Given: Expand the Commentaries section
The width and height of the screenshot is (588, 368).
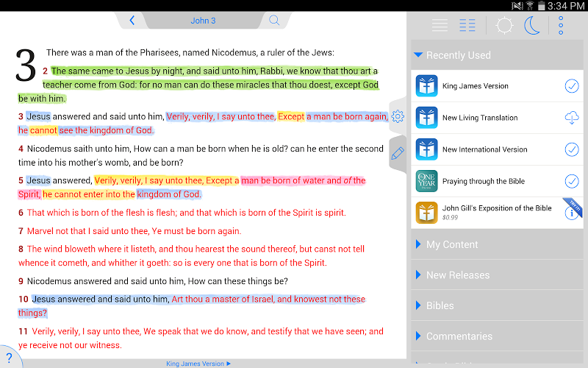Looking at the screenshot, I should point(459,336).
